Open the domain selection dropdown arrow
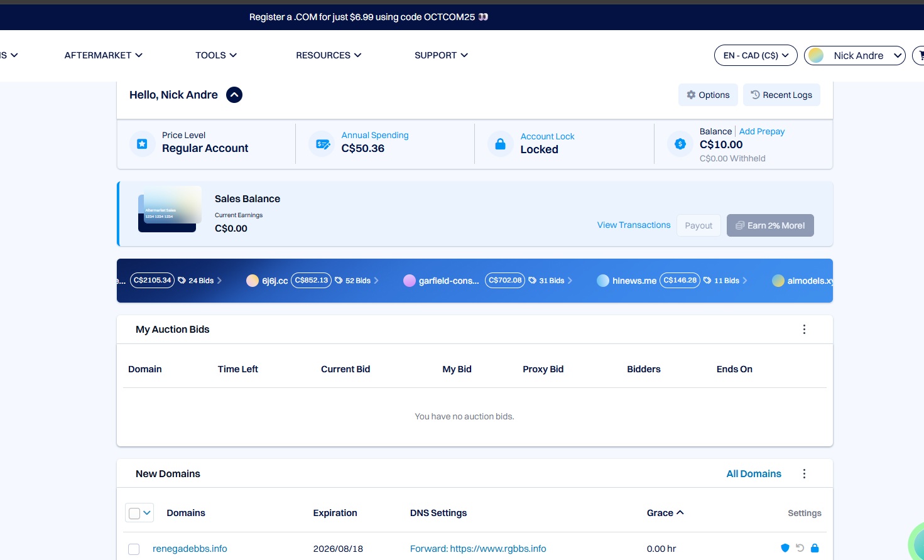The image size is (924, 560). point(147,513)
